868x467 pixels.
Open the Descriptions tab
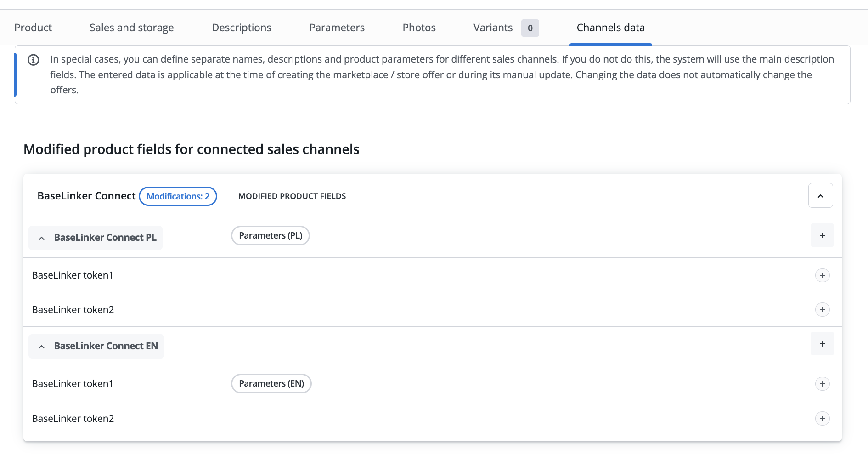(242, 28)
